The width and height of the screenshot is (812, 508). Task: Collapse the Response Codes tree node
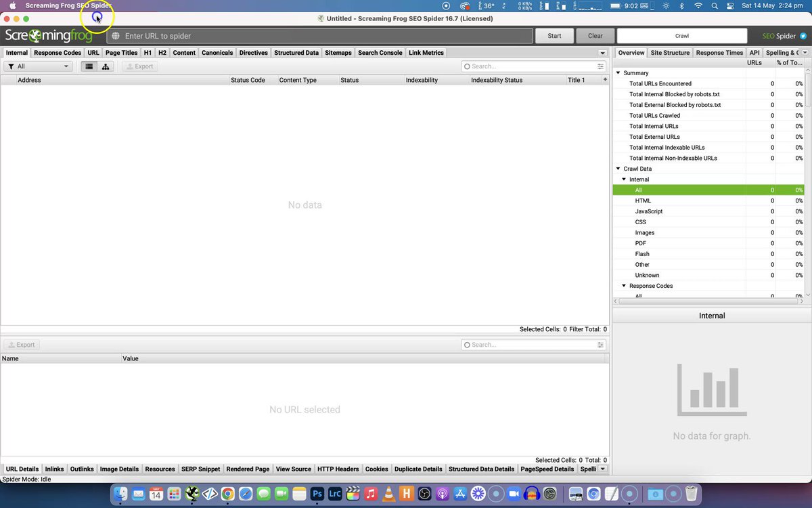click(624, 286)
